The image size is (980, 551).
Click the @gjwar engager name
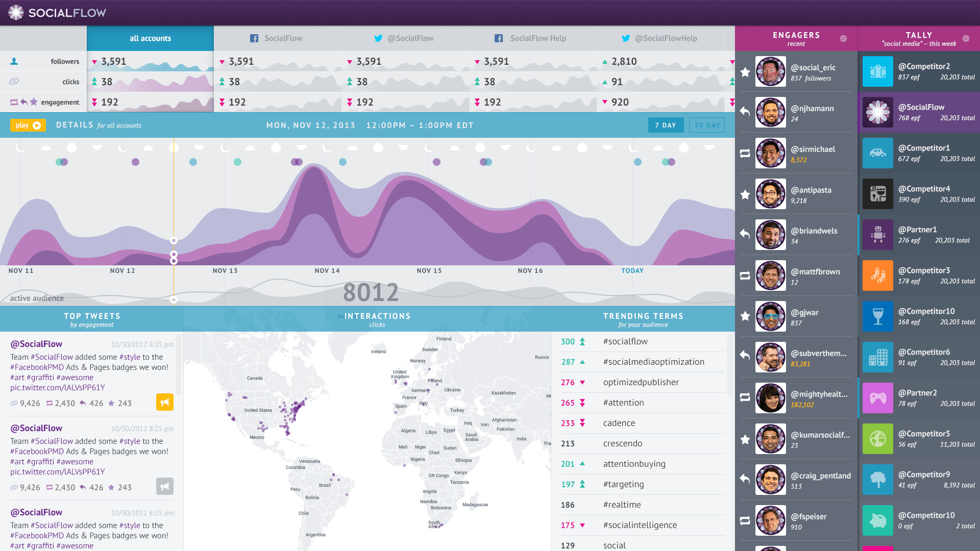[x=804, y=312]
